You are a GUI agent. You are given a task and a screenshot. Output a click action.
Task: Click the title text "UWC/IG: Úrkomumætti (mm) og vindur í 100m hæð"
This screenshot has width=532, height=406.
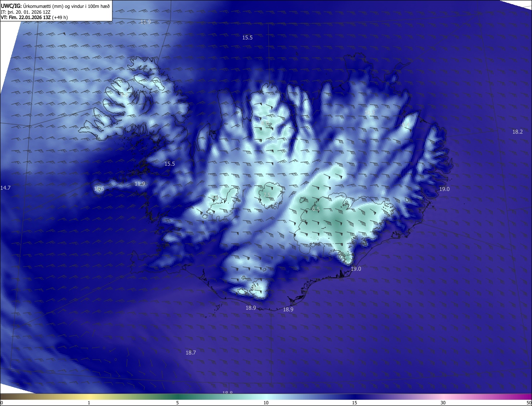55,6
